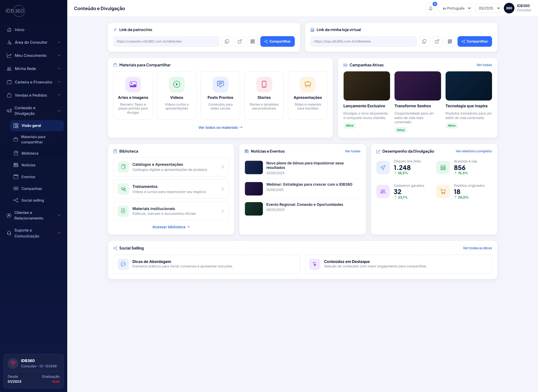This screenshot has width=538, height=392.
Task: Open Biblioteca in the sidebar
Action: (37, 153)
